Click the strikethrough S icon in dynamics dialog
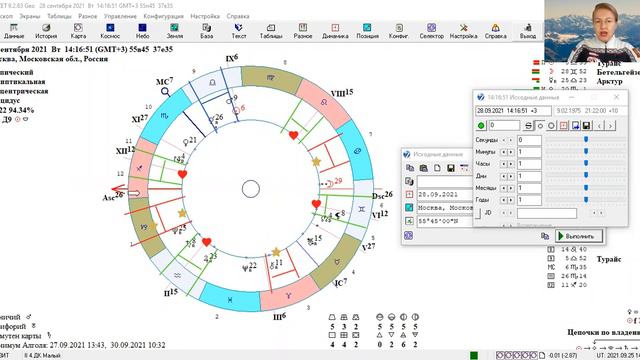The height and width of the screenshot is (360, 640). coord(529,126)
